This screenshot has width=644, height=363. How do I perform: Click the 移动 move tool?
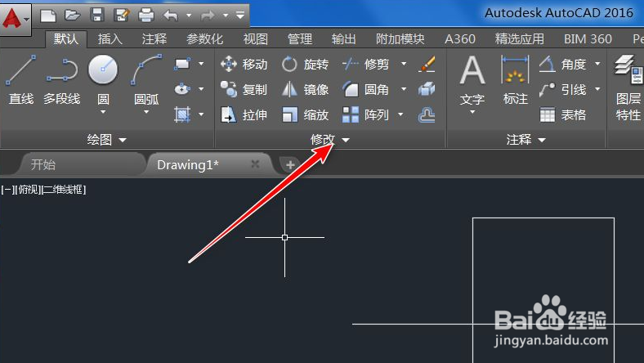244,64
